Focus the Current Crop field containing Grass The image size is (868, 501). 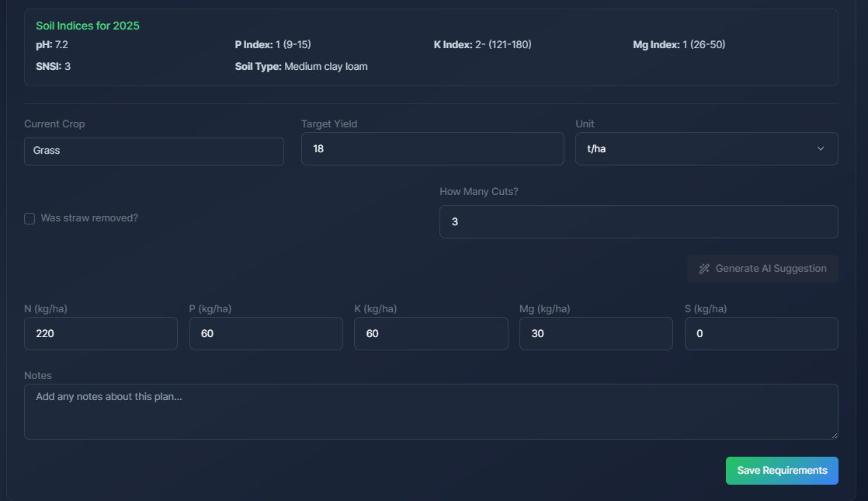point(154,151)
